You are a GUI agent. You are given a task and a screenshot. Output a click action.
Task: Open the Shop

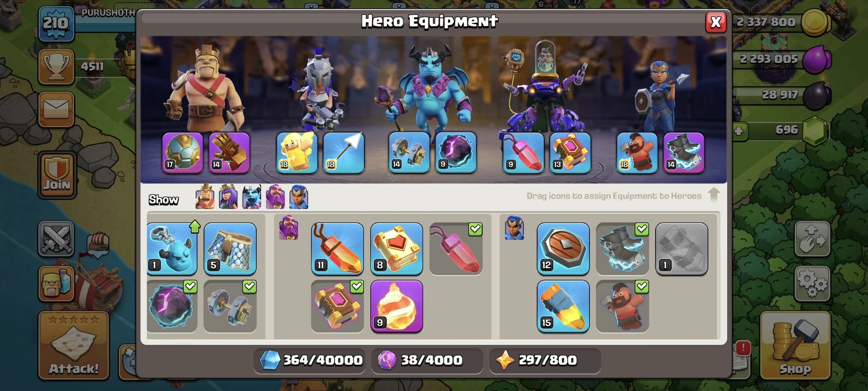pos(795,345)
